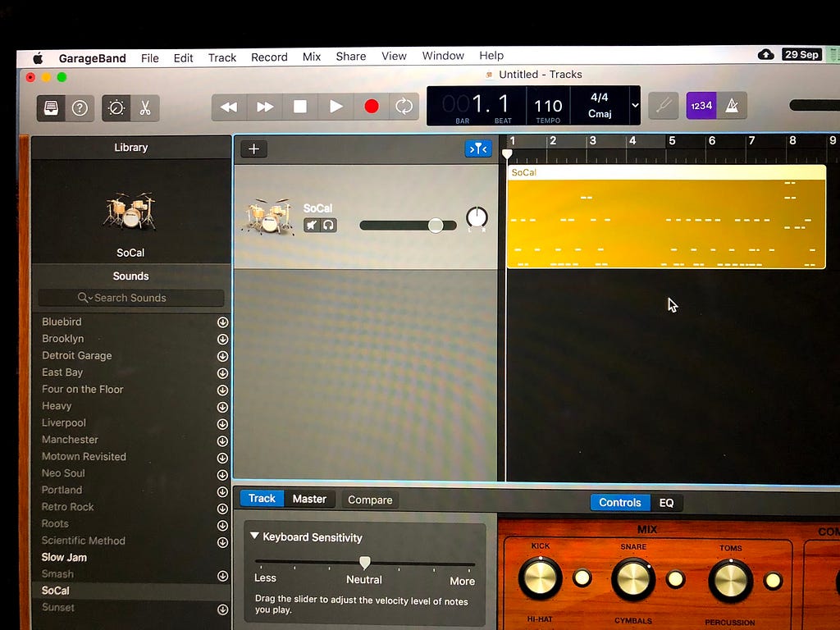Click the red Record button
The width and height of the screenshot is (840, 630).
point(372,106)
